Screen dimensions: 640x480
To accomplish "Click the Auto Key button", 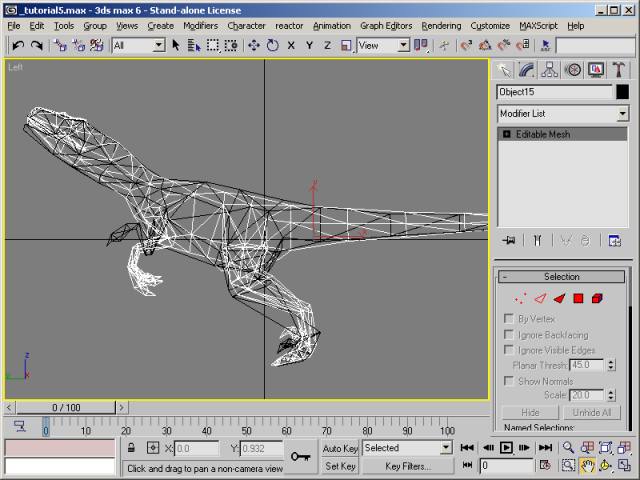I will coord(340,448).
